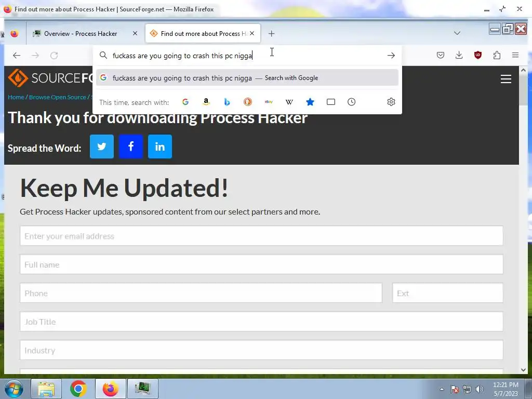Open Save to Pocket
532x399 pixels.
pos(441,55)
